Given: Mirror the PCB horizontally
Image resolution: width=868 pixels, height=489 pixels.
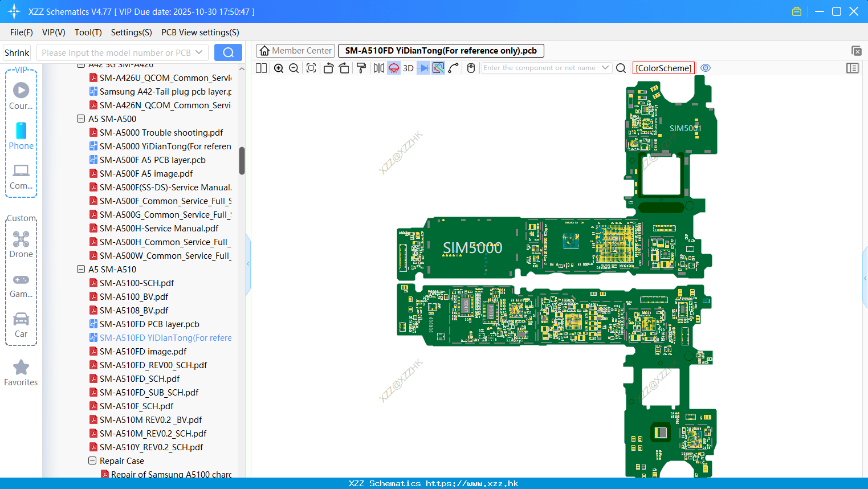Looking at the screenshot, I should point(379,68).
